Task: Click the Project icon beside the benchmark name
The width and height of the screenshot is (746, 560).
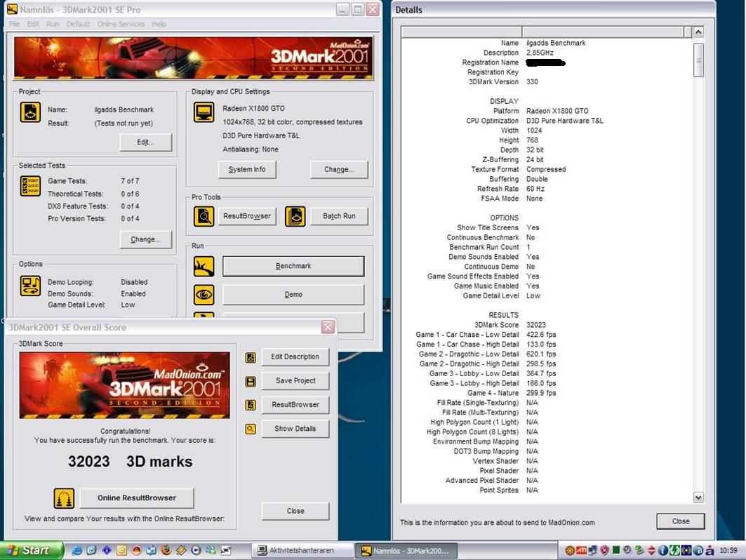Action: 30,112
